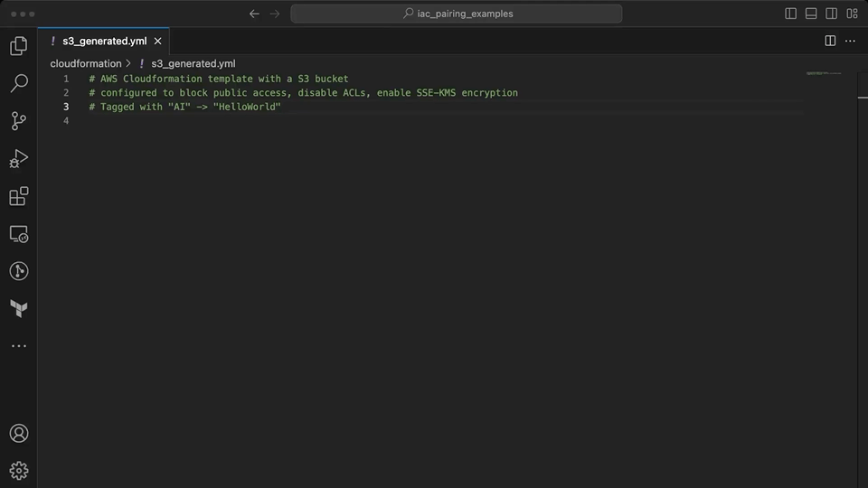Open the Git Graph circular icon
This screenshot has width=868, height=488.
tap(18, 271)
